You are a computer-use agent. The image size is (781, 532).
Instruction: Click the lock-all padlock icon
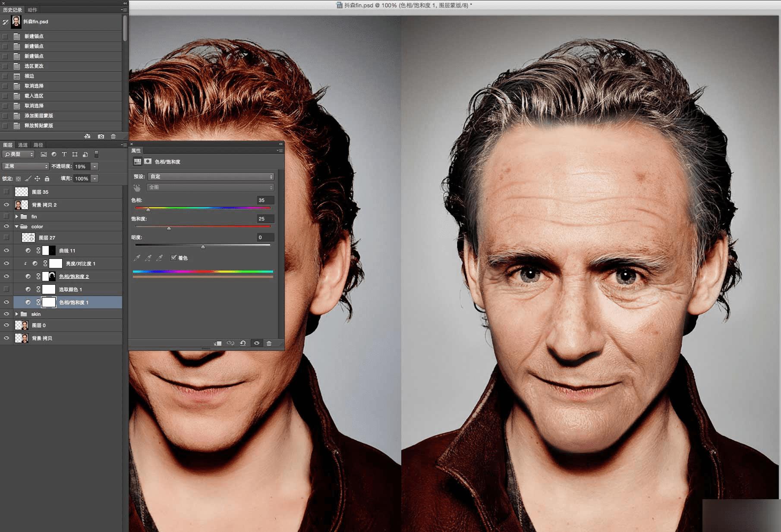tap(47, 179)
